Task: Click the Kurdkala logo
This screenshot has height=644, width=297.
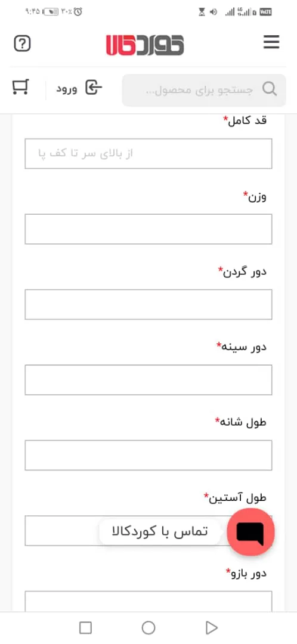Action: [x=145, y=44]
